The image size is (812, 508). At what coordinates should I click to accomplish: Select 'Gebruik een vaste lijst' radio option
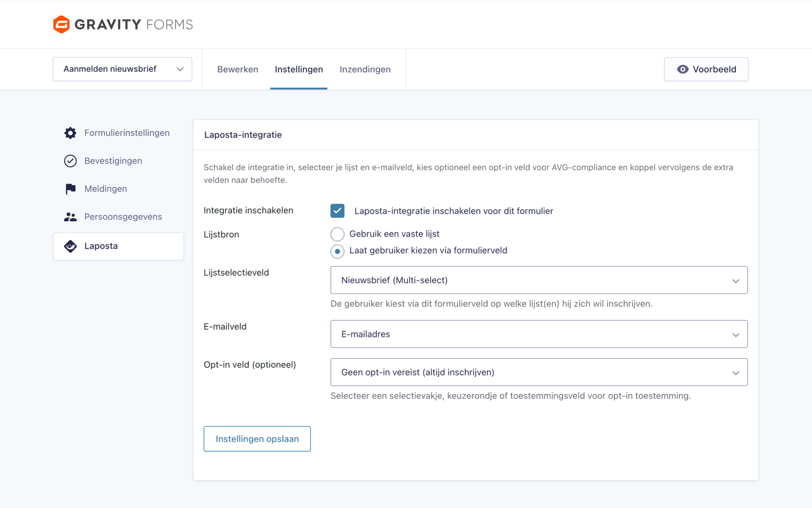coord(337,234)
